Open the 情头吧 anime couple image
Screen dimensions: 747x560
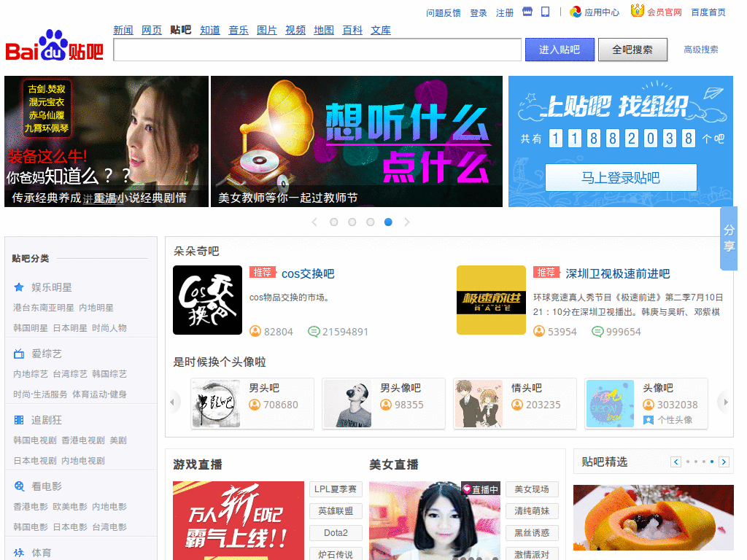click(479, 403)
